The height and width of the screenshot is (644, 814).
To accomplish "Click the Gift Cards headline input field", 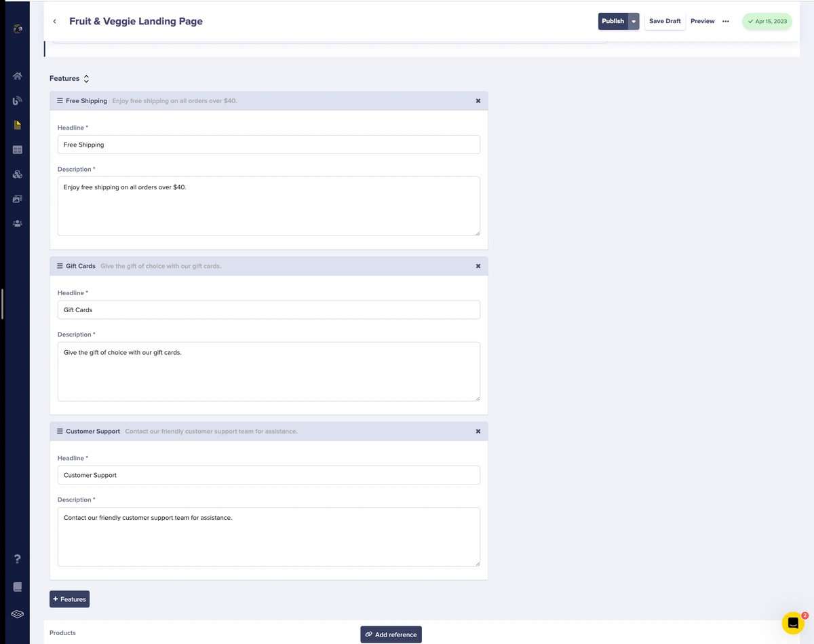I will click(x=269, y=310).
